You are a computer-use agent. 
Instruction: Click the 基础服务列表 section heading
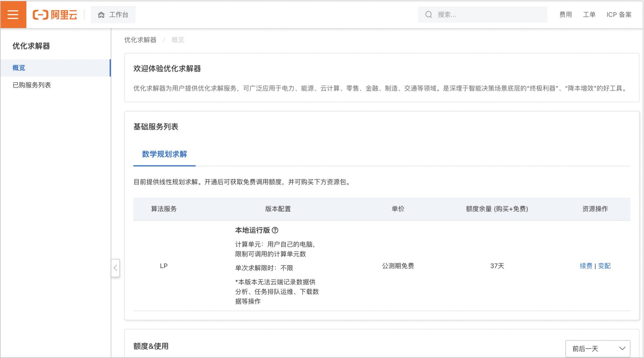pos(156,127)
